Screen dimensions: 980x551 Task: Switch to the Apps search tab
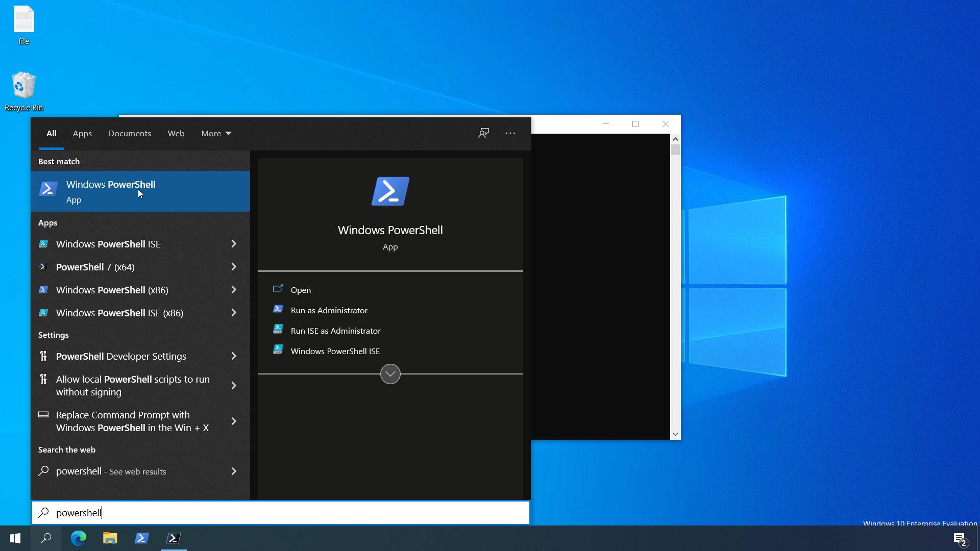pos(82,133)
